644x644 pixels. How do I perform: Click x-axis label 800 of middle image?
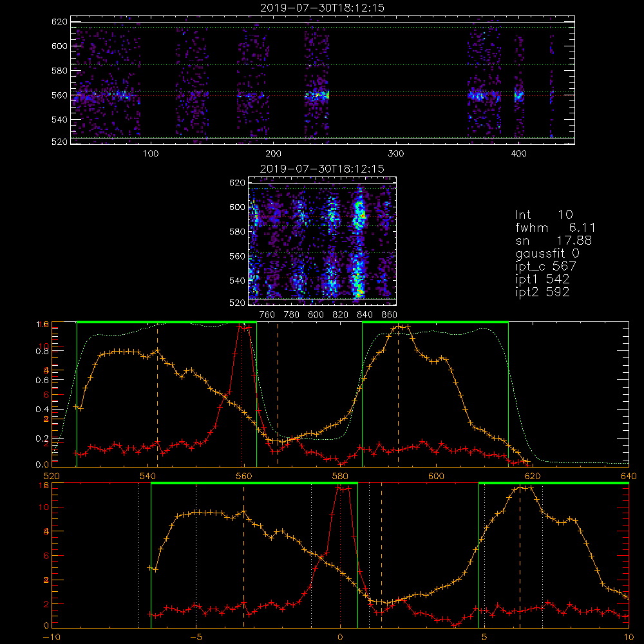pos(316,315)
